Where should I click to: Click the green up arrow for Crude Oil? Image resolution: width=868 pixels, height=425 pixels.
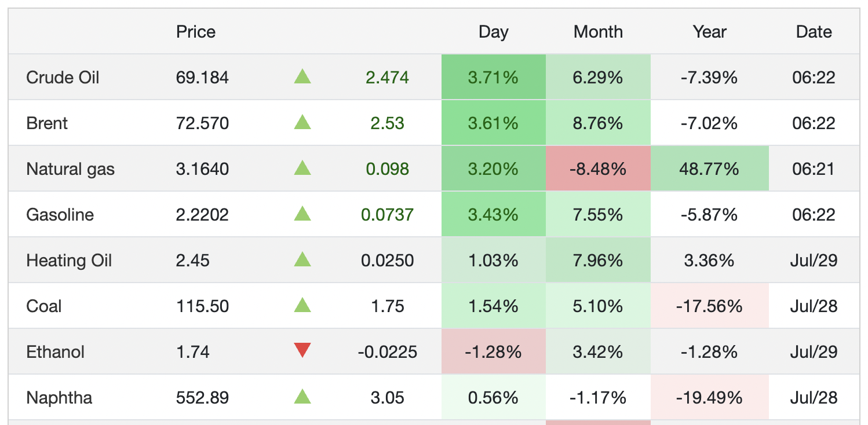coord(302,76)
